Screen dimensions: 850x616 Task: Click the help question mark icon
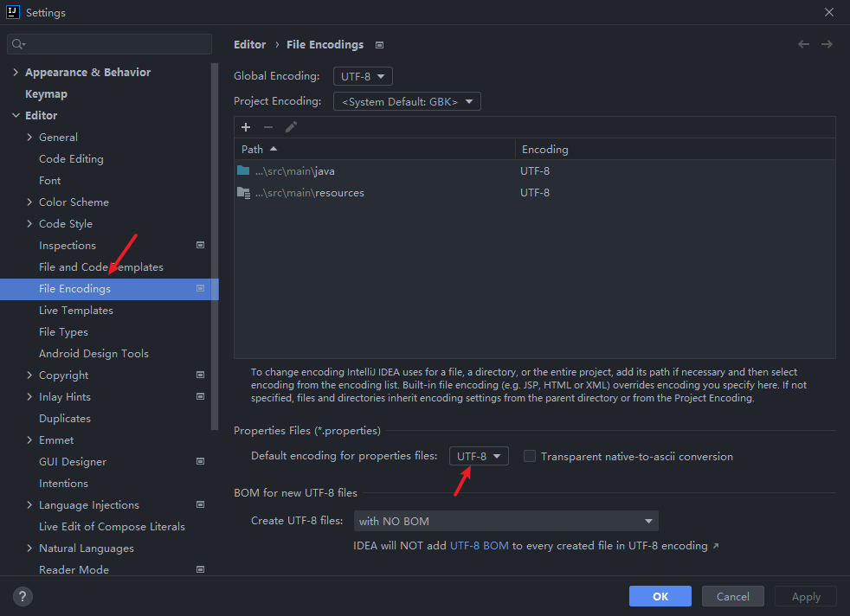pyautogui.click(x=23, y=596)
